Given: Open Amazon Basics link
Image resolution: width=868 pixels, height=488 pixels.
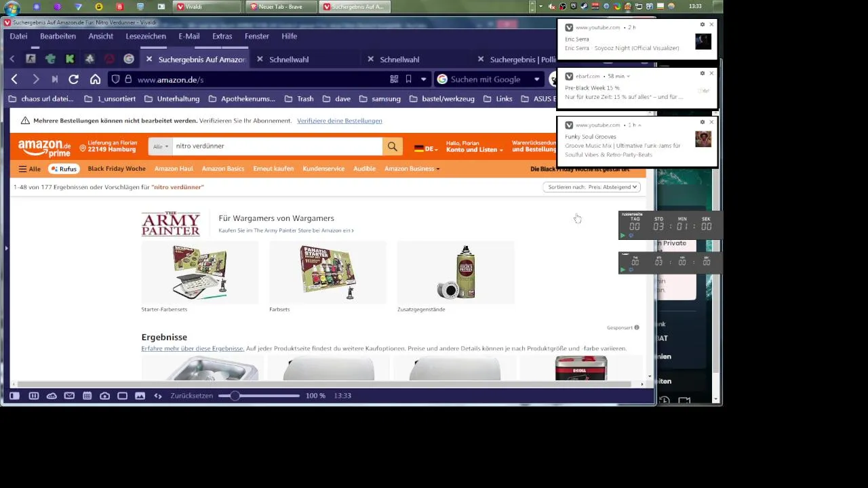Looking at the screenshot, I should 222,169.
